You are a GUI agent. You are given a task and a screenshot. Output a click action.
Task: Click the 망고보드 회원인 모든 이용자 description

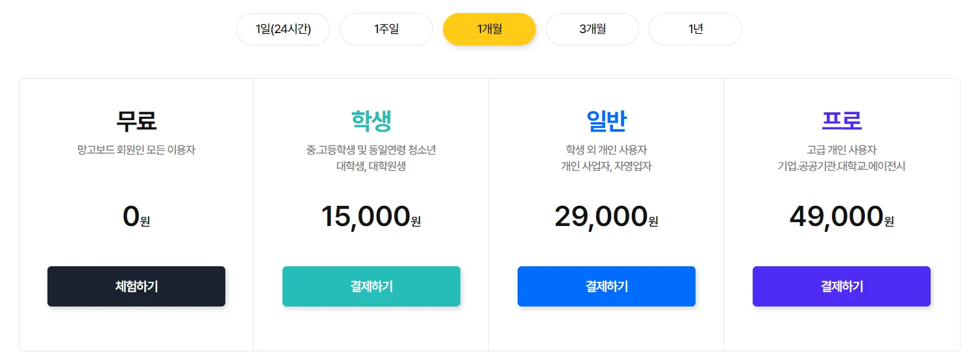click(136, 150)
